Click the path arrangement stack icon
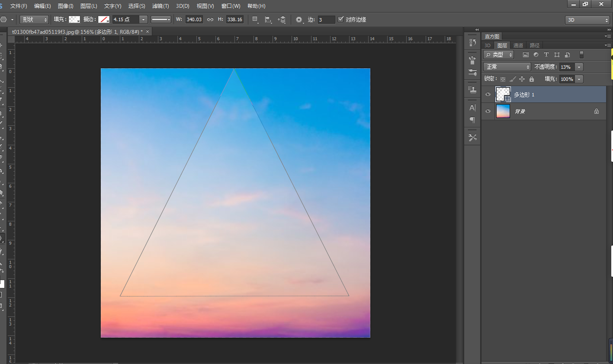 pyautogui.click(x=282, y=20)
